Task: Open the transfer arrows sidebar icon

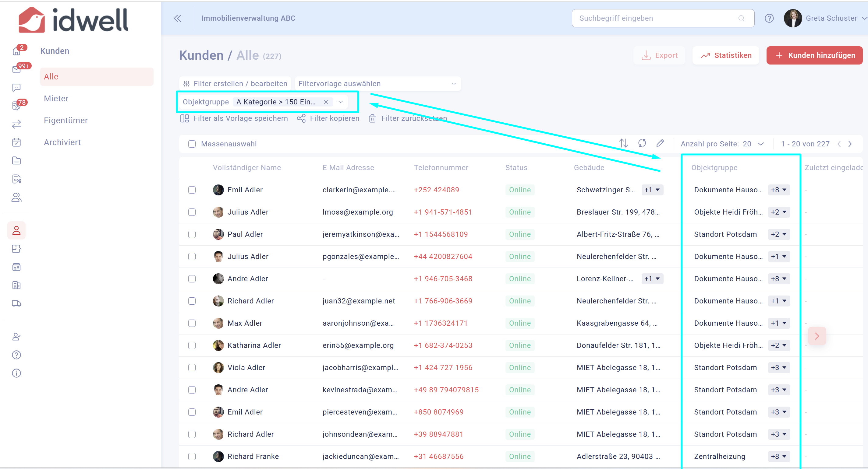Action: pyautogui.click(x=16, y=124)
